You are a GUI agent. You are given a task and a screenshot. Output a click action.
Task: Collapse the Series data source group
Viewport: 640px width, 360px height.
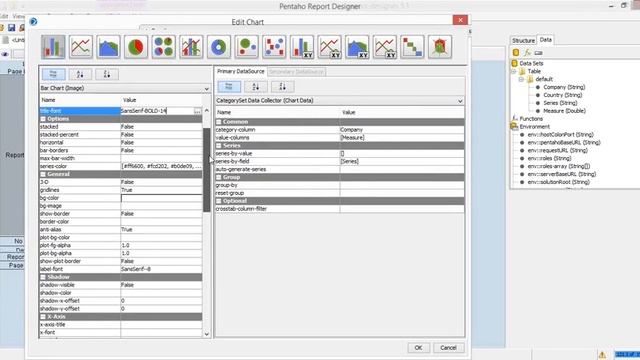click(x=219, y=145)
